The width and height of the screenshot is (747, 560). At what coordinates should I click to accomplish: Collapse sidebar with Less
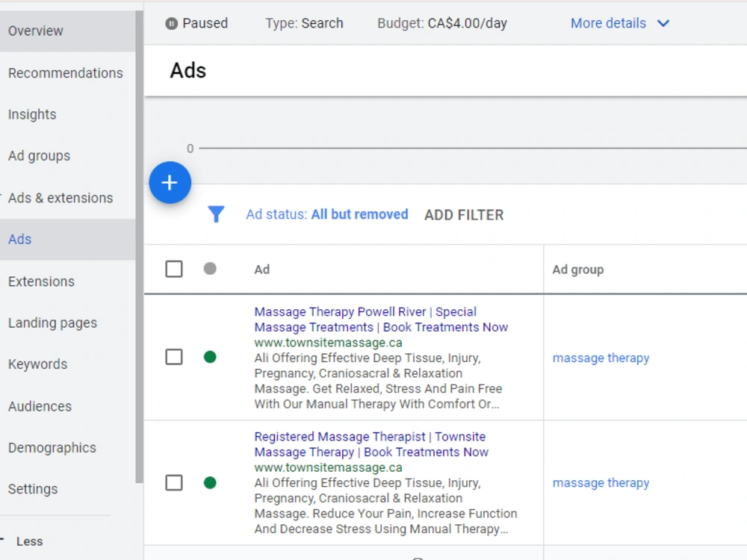point(30,541)
